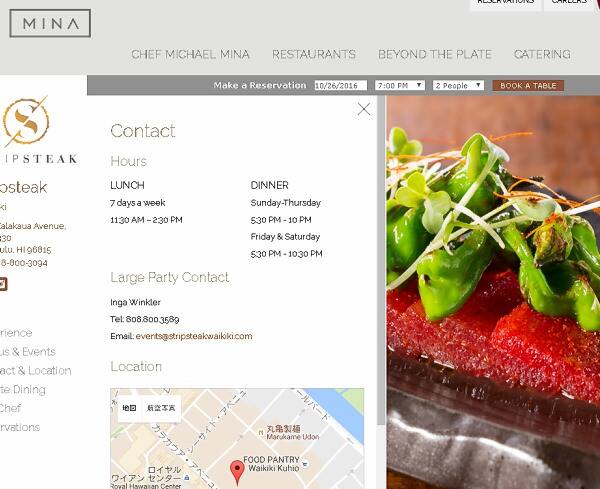This screenshot has height=489, width=600.
Task: Close the Contact panel with the X
Action: [x=364, y=109]
